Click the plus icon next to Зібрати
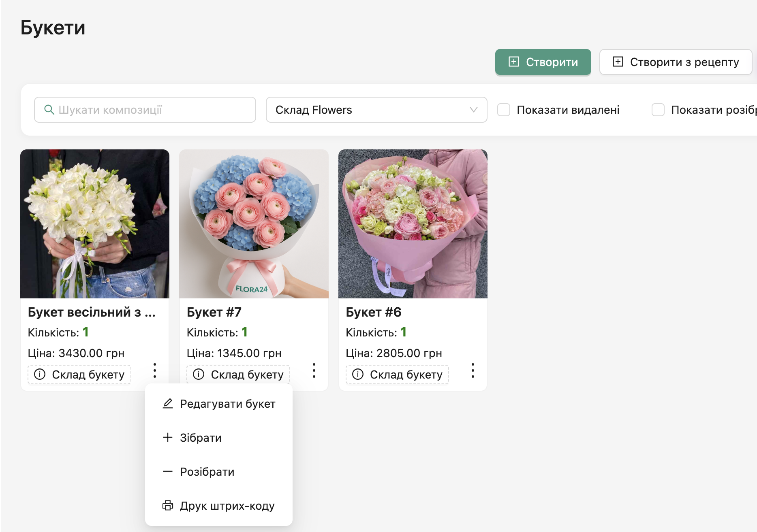757x532 pixels. pos(168,438)
